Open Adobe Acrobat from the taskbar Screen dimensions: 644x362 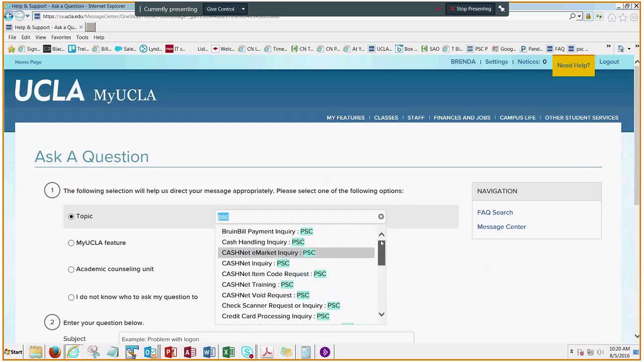coord(267,352)
